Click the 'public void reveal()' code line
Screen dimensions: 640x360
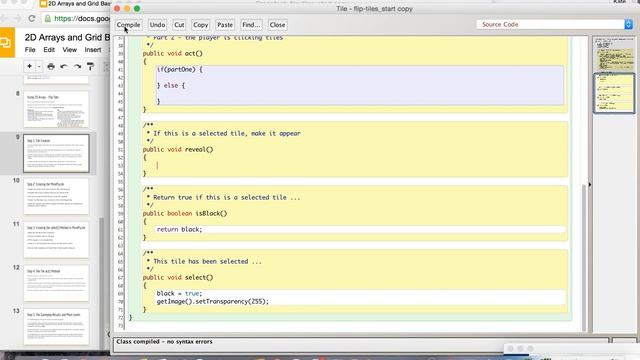[x=178, y=149]
